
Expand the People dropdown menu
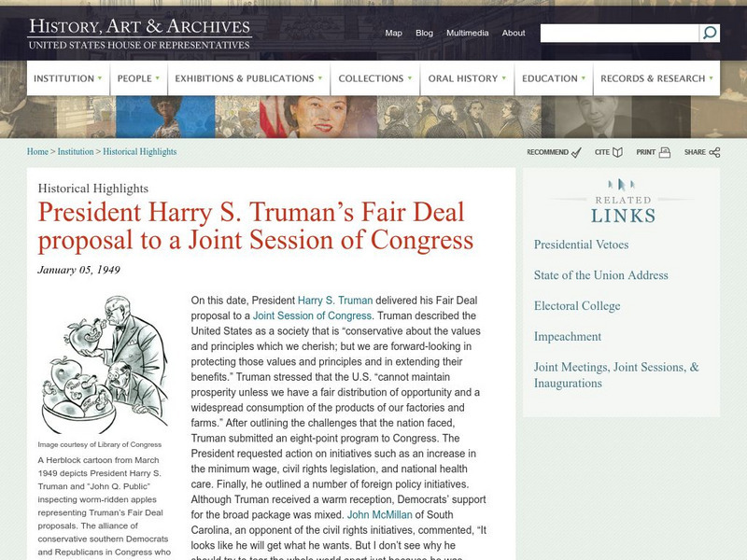(138, 78)
